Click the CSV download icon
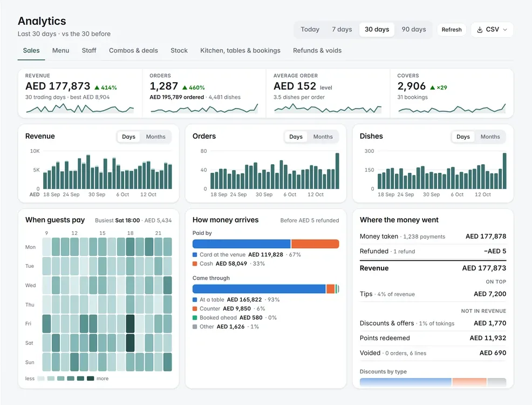 pyautogui.click(x=480, y=30)
